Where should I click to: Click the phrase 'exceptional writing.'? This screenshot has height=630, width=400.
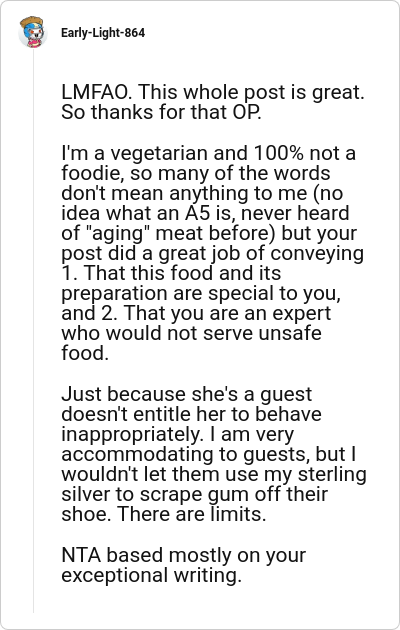click(x=151, y=575)
